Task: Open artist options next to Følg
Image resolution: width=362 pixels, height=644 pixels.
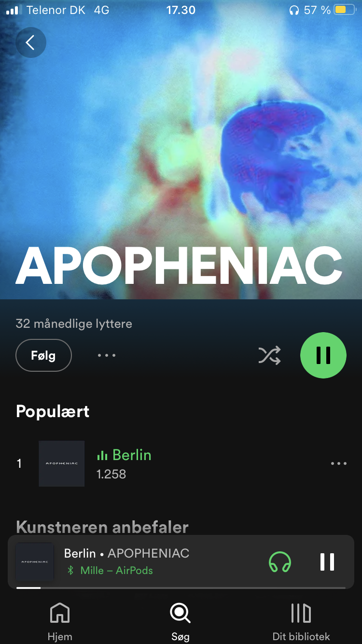Action: [107, 356]
